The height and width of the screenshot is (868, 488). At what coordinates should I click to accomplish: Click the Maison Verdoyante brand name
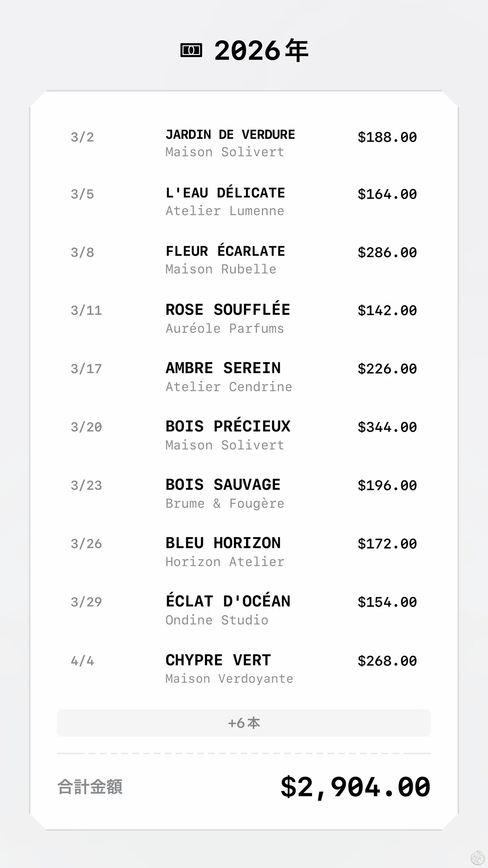(229, 678)
